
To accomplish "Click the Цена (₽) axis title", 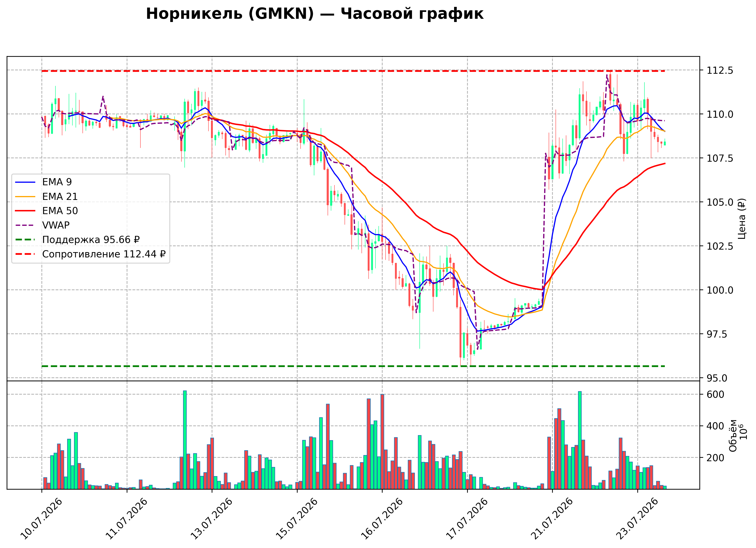I will coord(742,219).
